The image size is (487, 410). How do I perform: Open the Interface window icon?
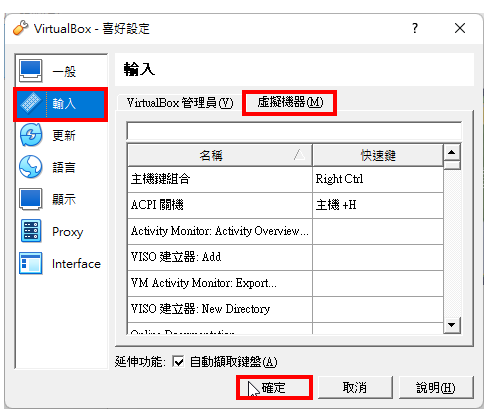click(x=30, y=263)
